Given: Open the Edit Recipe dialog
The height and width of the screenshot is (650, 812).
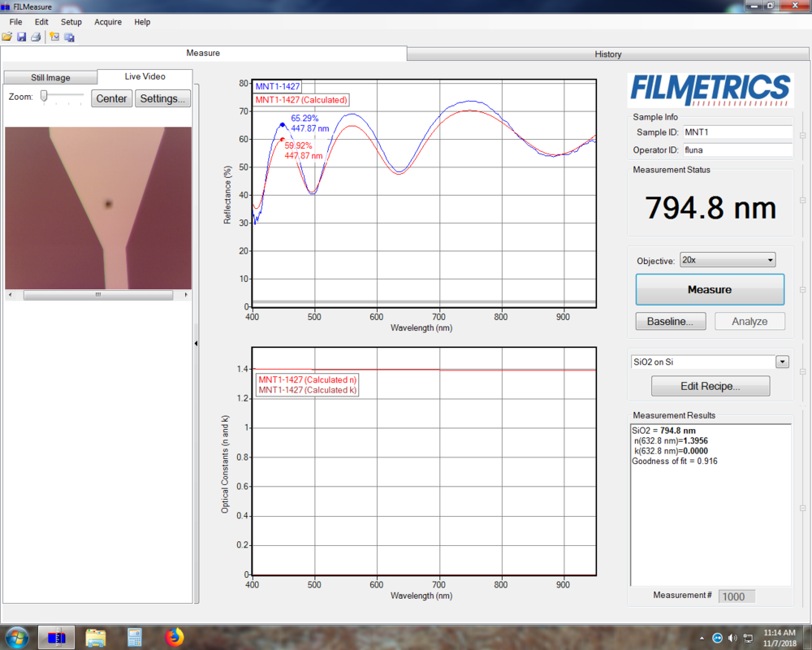Looking at the screenshot, I should [x=710, y=386].
